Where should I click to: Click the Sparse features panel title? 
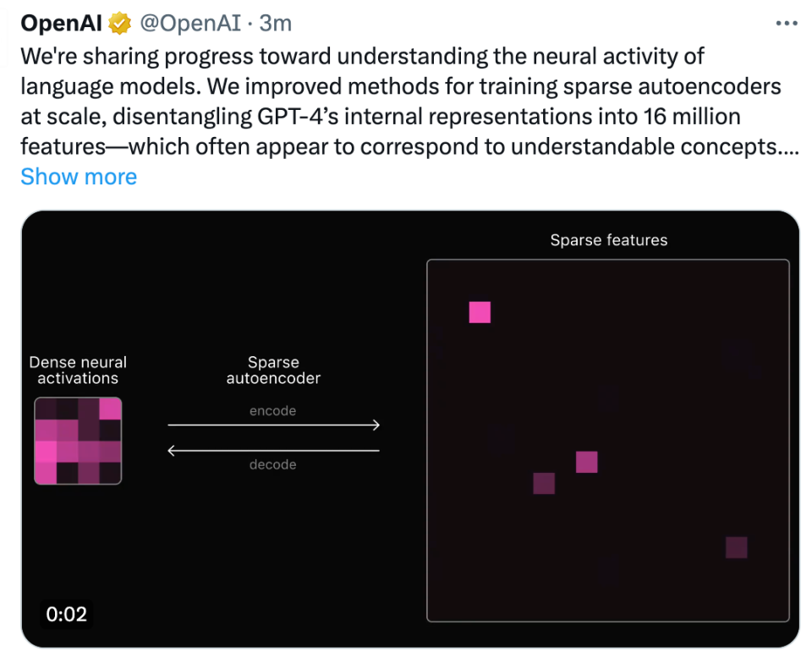[x=607, y=240]
